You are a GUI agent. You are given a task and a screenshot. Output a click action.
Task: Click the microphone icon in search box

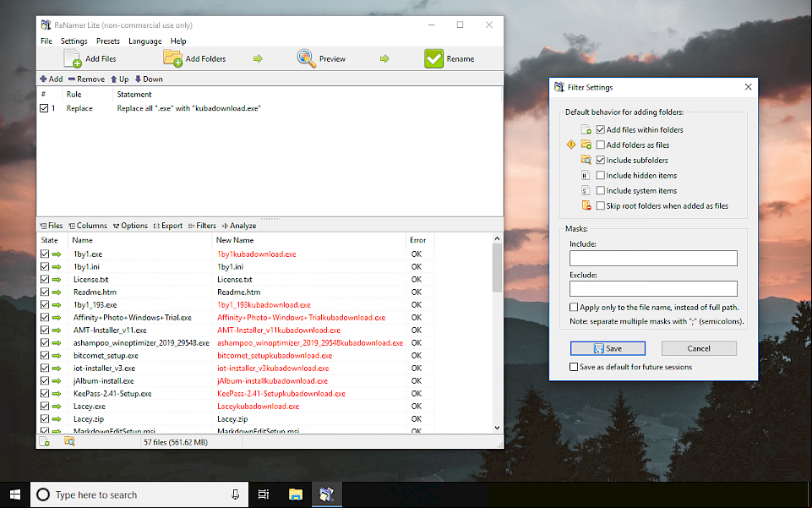(x=235, y=494)
